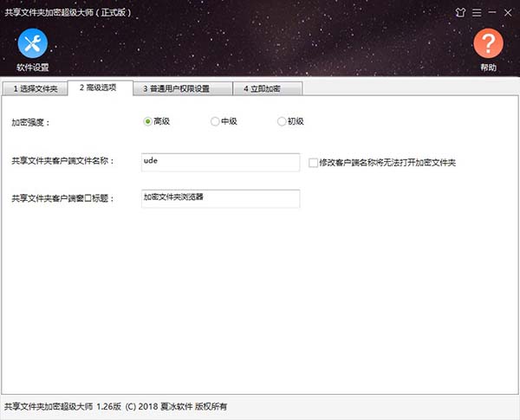Click the client file name field containing ude
The height and width of the screenshot is (420, 520).
coord(220,162)
